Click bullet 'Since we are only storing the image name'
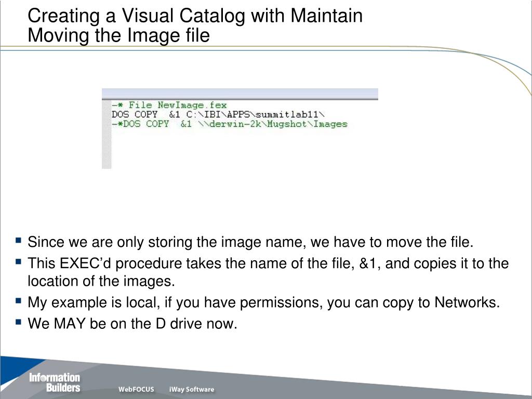The height and width of the screenshot is (399, 532). pos(250,242)
